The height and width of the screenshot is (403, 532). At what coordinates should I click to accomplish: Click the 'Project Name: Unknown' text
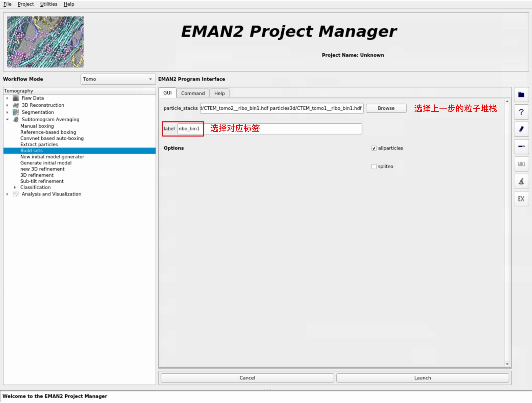click(x=353, y=55)
